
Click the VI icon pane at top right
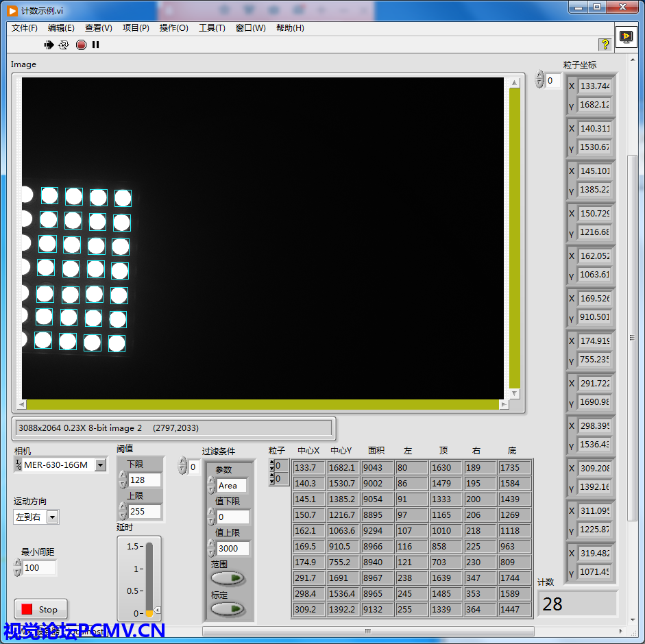pyautogui.click(x=626, y=36)
